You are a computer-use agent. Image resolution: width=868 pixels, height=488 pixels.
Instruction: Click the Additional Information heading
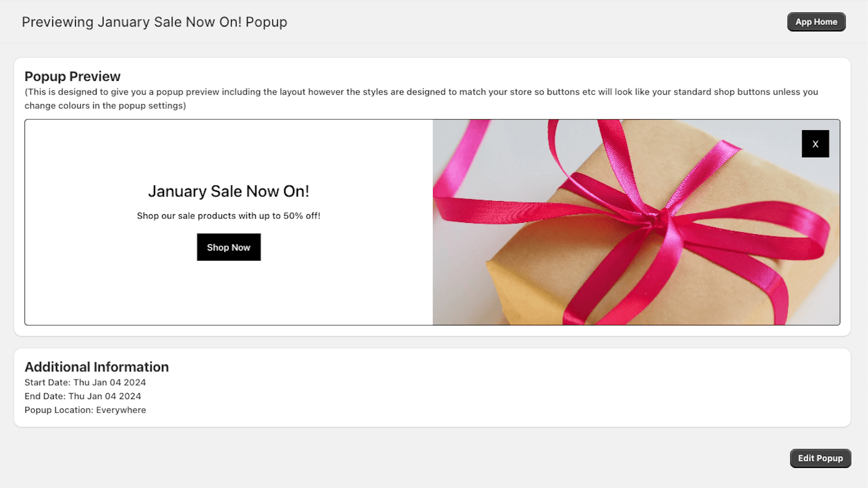[x=96, y=367]
